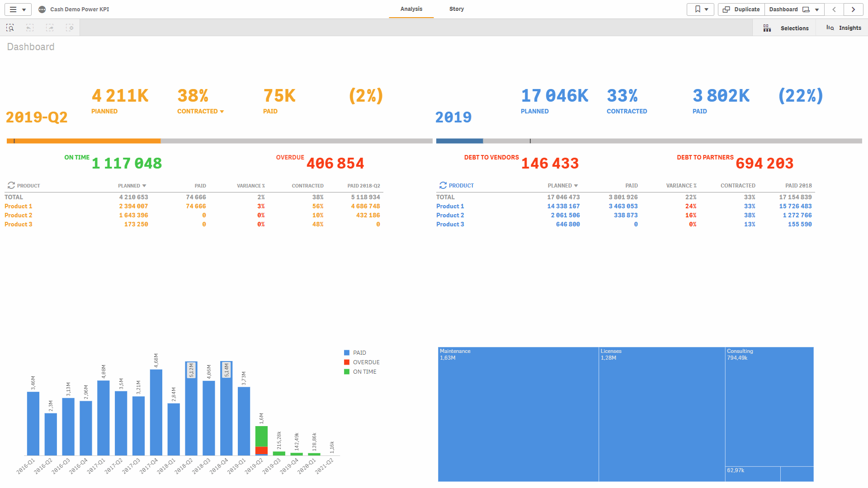
Task: Select Maintenance block in treemap
Action: click(518, 413)
